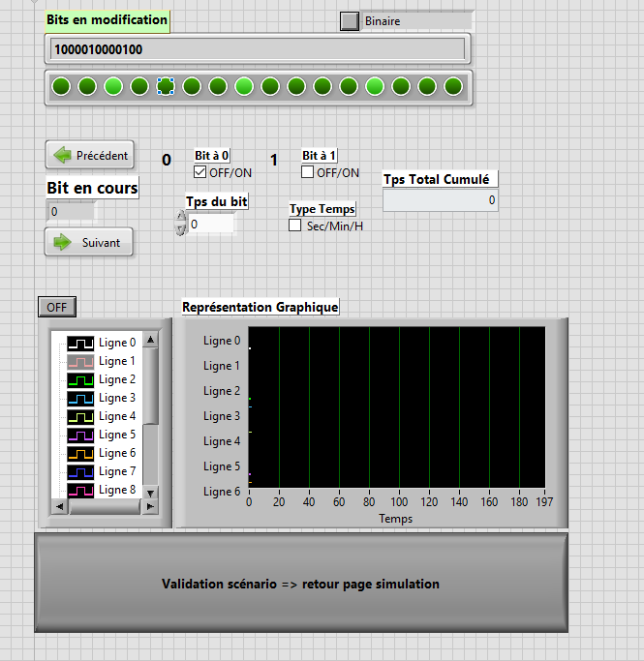Go to previous bit with Précédent button
The width and height of the screenshot is (644, 661).
tap(90, 155)
